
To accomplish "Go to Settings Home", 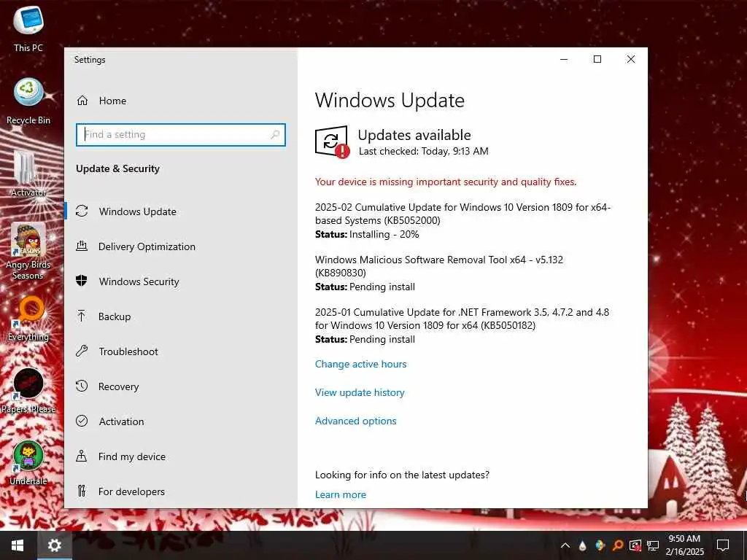I will (101, 101).
